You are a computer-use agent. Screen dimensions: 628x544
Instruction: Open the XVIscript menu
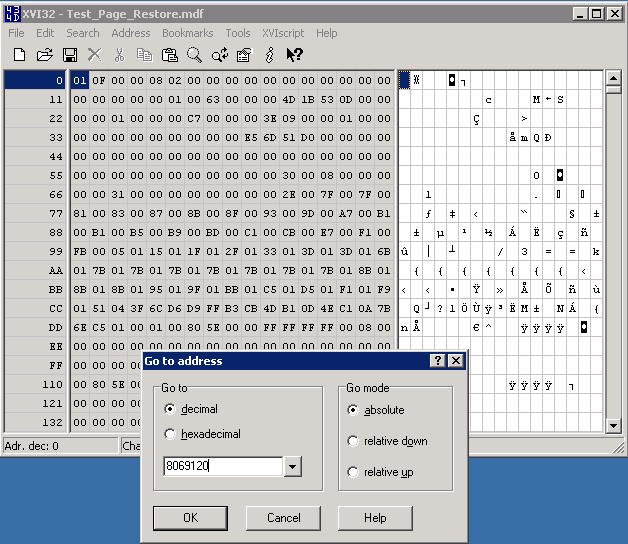click(x=283, y=33)
